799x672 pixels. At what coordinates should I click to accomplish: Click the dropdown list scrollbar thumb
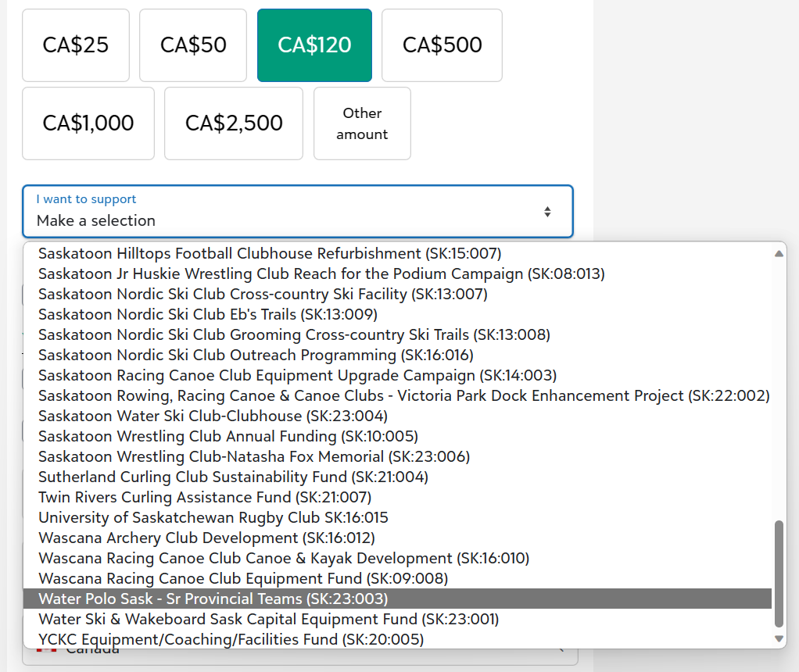779,574
